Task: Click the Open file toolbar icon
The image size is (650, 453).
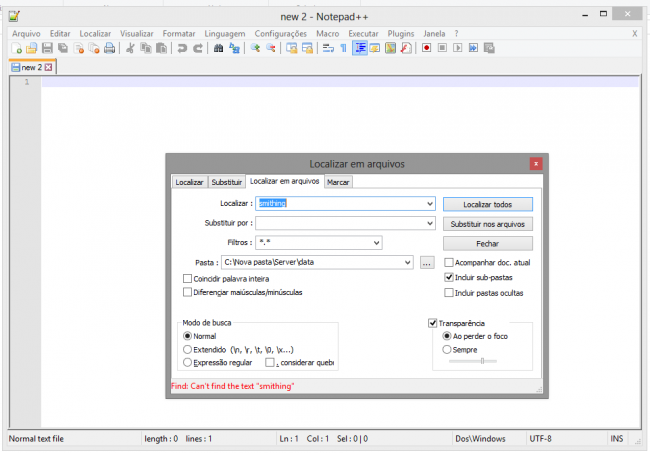Action: point(32,48)
